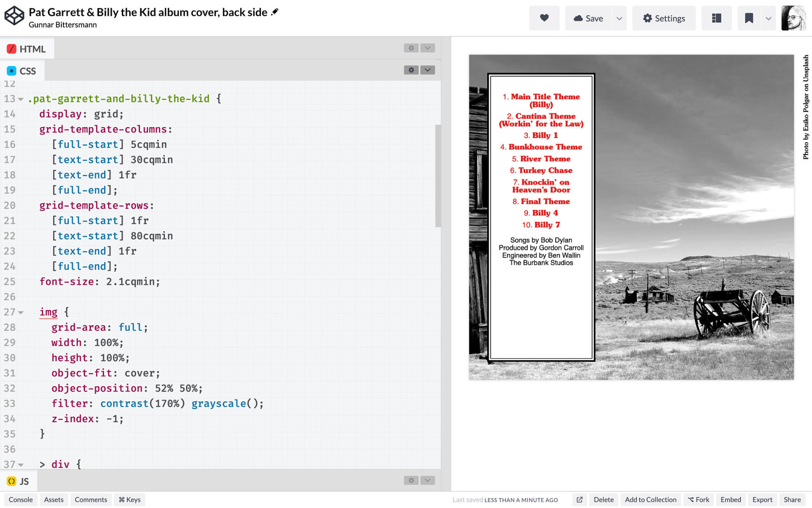Love this pen with the heart icon
812x508 pixels.
tap(544, 18)
